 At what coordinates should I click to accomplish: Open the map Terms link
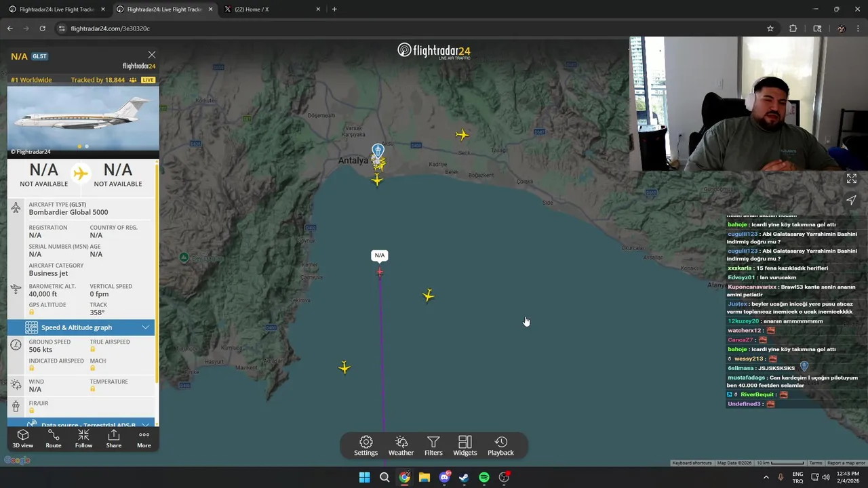point(816,463)
